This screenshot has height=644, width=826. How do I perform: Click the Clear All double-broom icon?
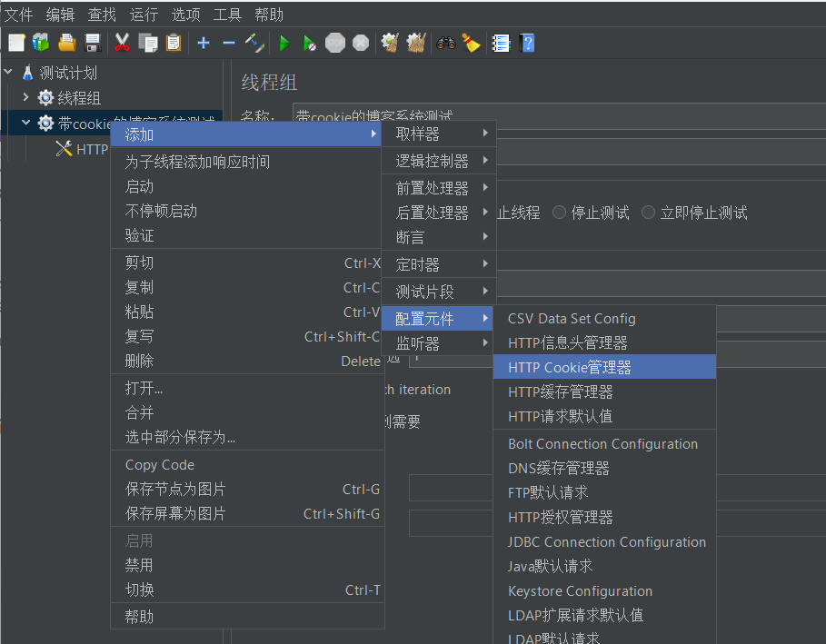click(x=416, y=43)
